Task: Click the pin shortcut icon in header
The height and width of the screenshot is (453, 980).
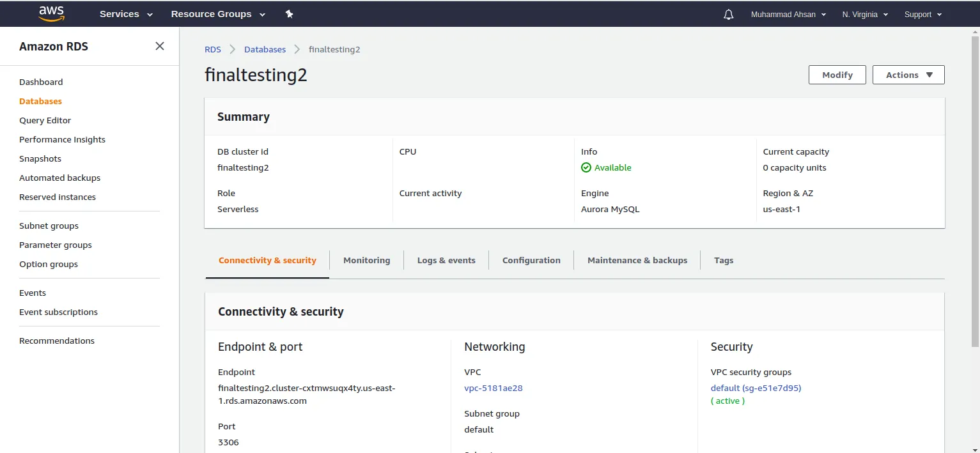Action: (289, 14)
